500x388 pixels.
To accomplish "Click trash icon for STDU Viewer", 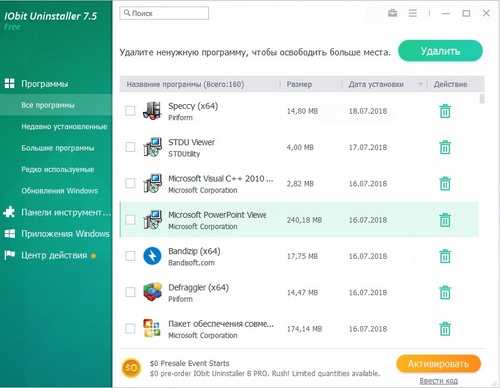I will pyautogui.click(x=445, y=147).
